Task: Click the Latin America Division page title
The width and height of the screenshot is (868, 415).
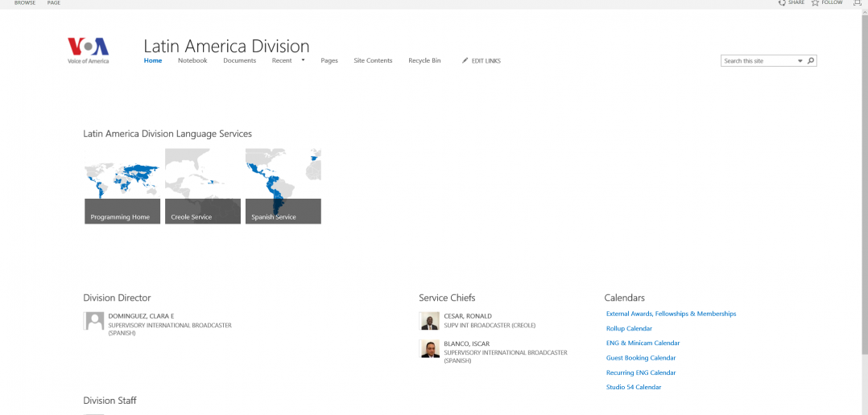Action: point(226,46)
